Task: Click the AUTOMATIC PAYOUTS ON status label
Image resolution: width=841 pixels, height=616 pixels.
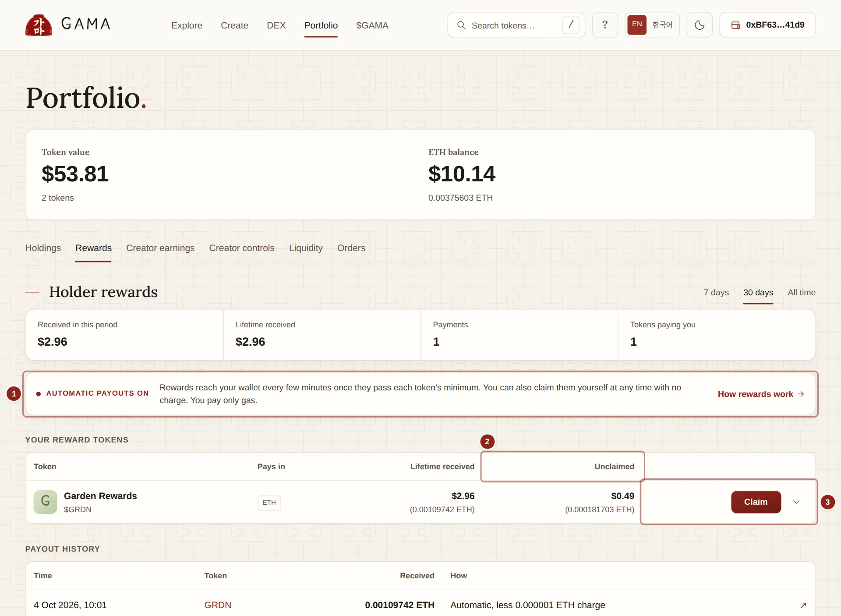Action: tap(97, 393)
